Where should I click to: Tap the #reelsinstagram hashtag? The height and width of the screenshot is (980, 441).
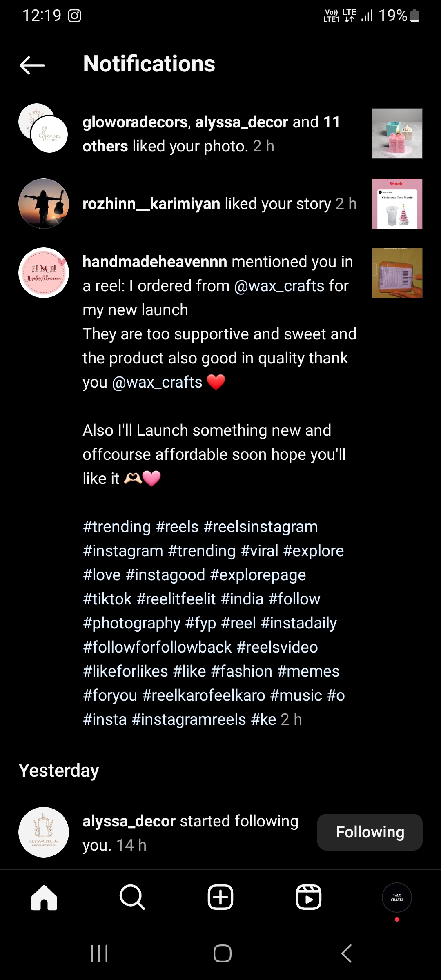click(261, 527)
